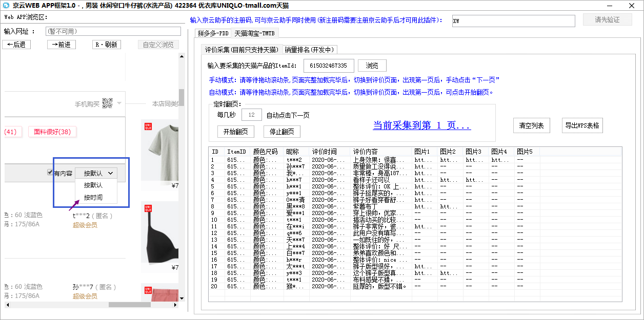Viewport: 644px width, 320px height.
Task: Click the mobile purchase QR code icon
Action: point(107,103)
